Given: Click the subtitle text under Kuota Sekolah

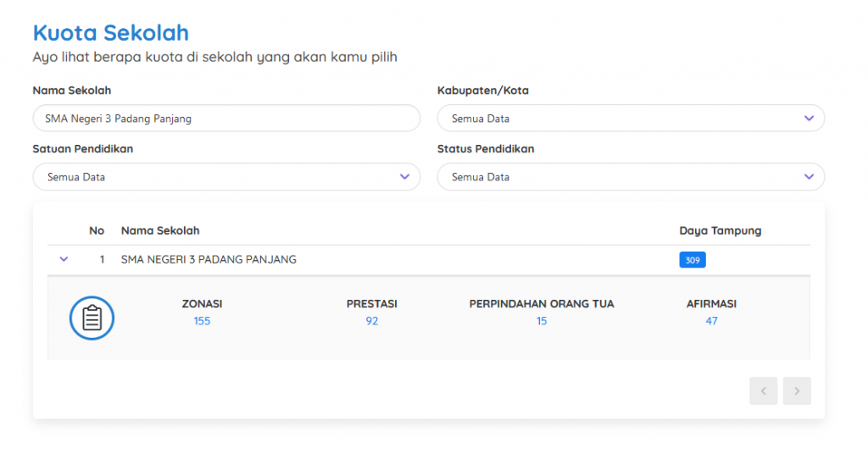Looking at the screenshot, I should [x=214, y=58].
